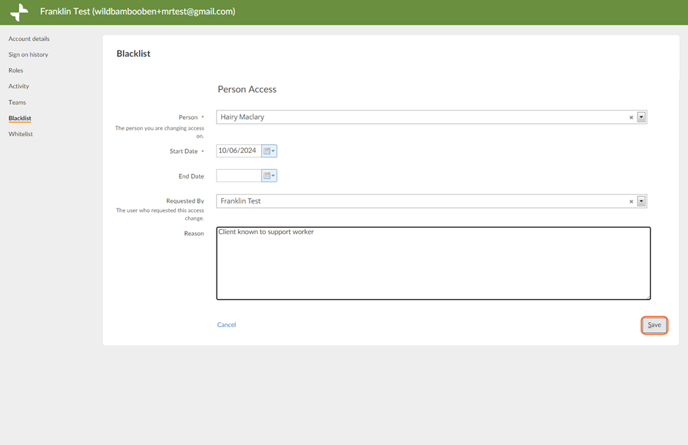This screenshot has height=445, width=688.
Task: Open Whitelist in the sidebar
Action: pos(21,134)
